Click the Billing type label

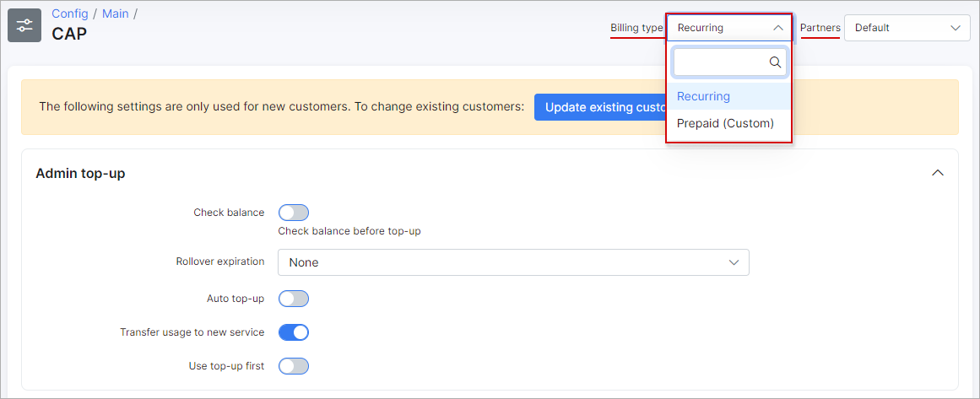(636, 28)
